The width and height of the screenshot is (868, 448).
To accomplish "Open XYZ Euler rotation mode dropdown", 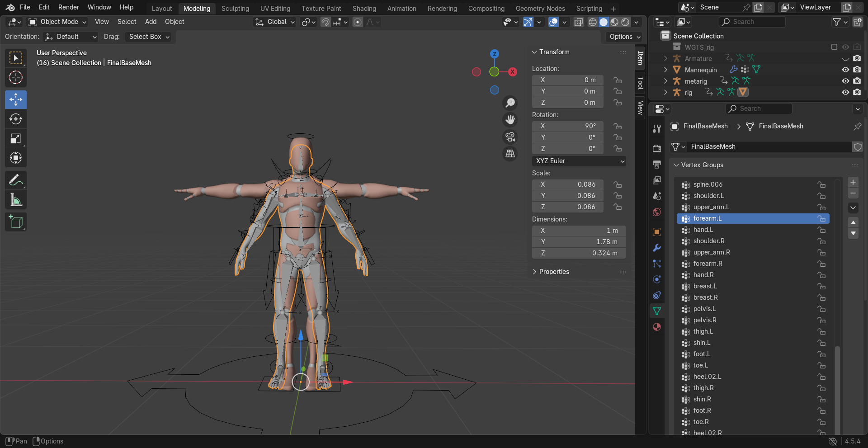I will [x=579, y=161].
